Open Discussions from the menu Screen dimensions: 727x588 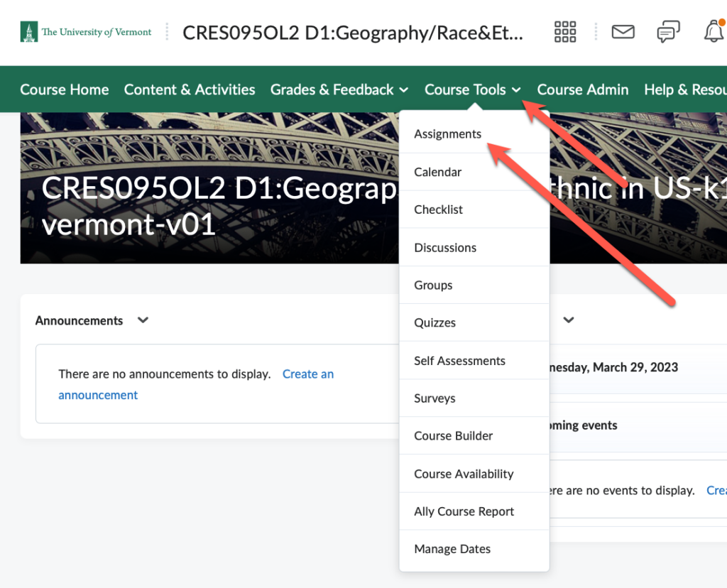point(445,247)
